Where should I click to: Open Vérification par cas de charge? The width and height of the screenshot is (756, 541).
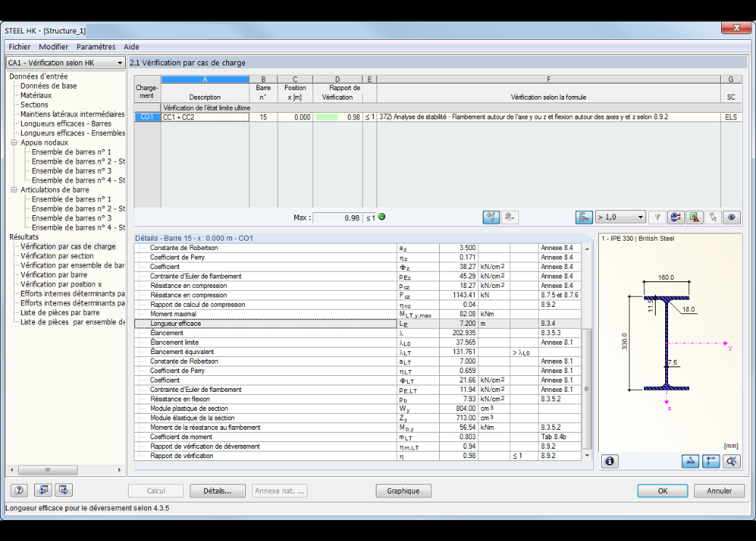tap(68, 247)
